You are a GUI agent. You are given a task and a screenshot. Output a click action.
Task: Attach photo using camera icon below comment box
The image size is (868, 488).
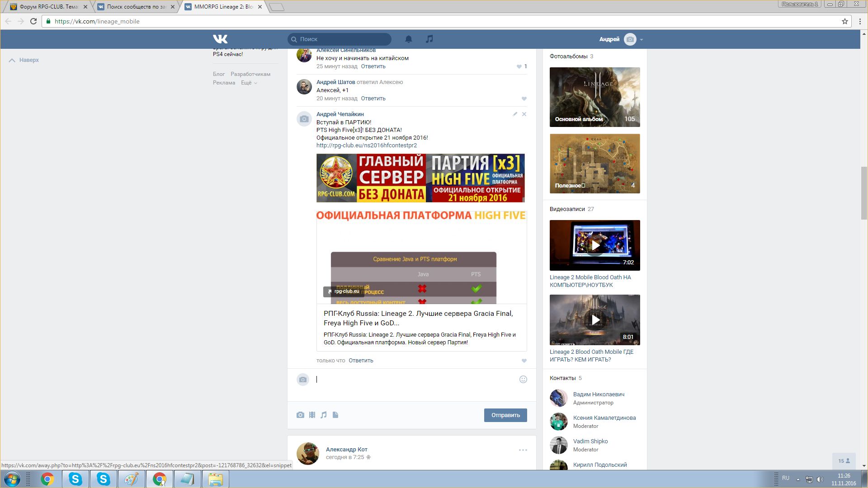[x=300, y=415]
